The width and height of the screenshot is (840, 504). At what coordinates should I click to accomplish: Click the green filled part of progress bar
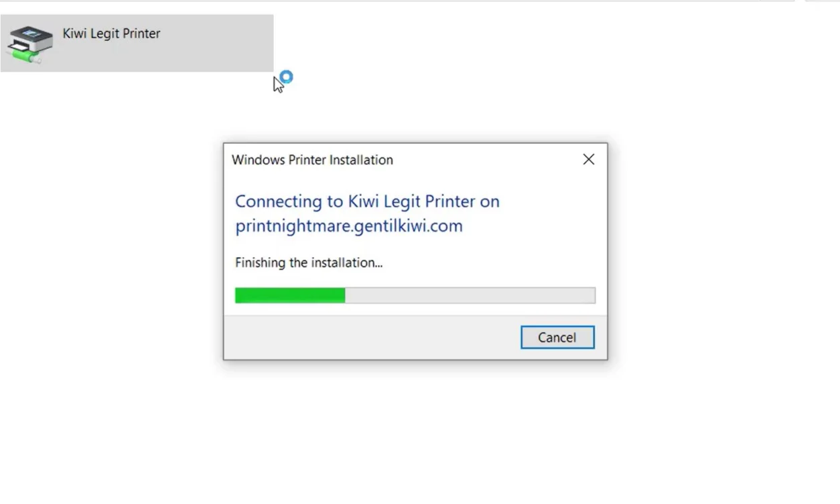pyautogui.click(x=290, y=295)
